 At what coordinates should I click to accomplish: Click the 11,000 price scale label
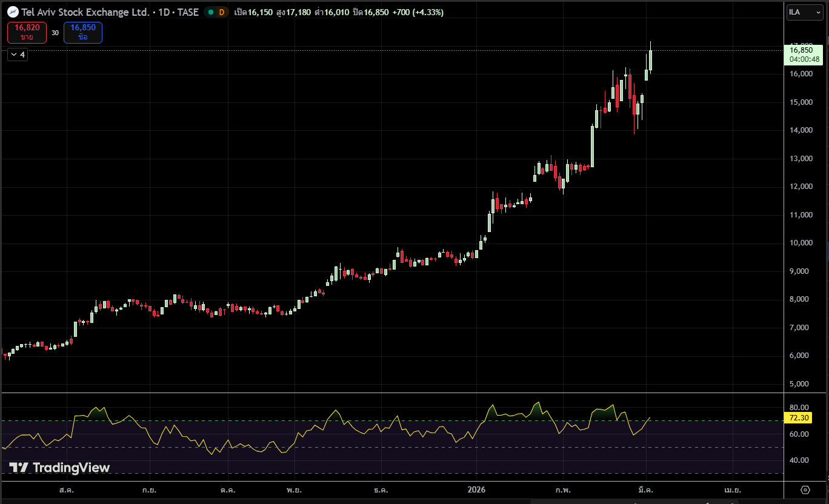pos(801,215)
